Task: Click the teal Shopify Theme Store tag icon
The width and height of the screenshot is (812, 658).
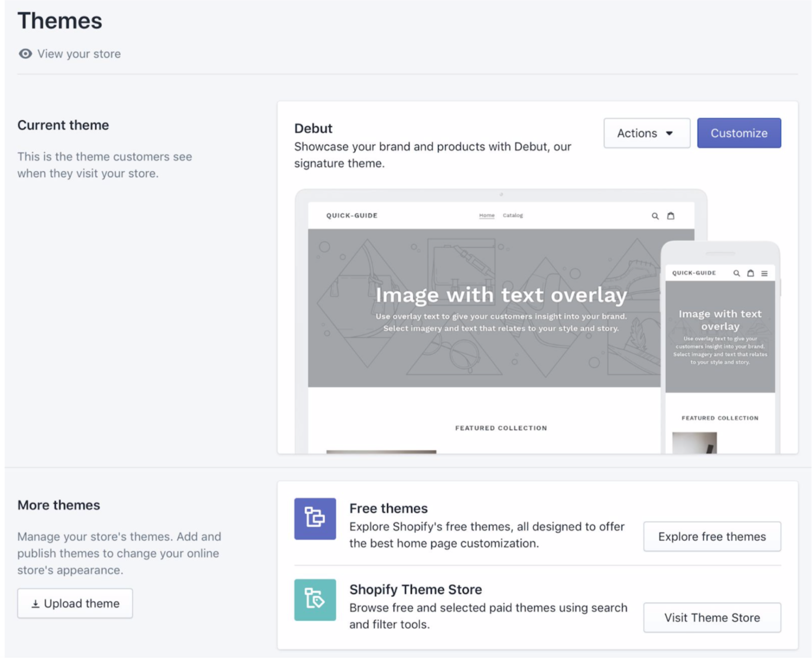Action: tap(315, 600)
